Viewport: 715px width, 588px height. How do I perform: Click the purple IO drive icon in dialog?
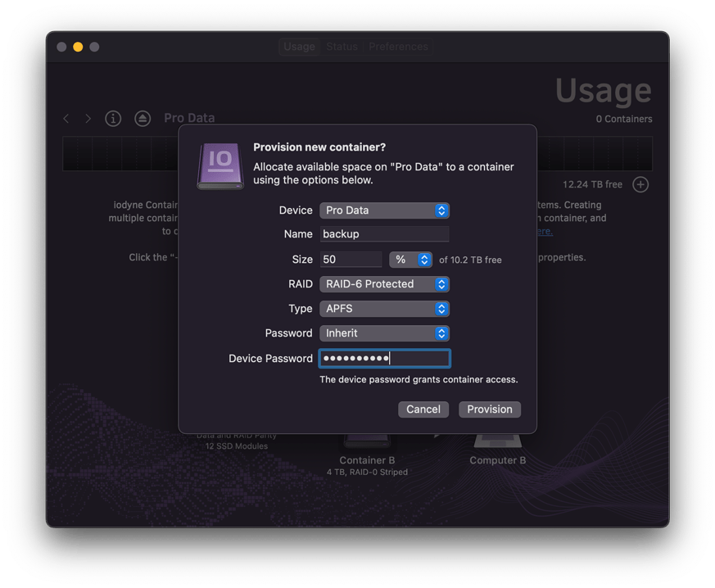220,166
